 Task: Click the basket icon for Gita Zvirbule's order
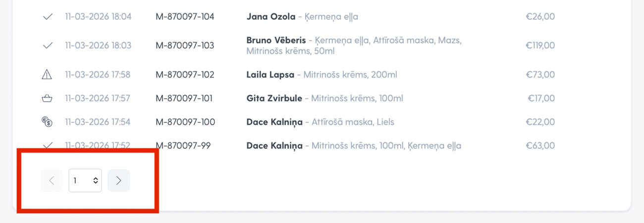coord(47,98)
